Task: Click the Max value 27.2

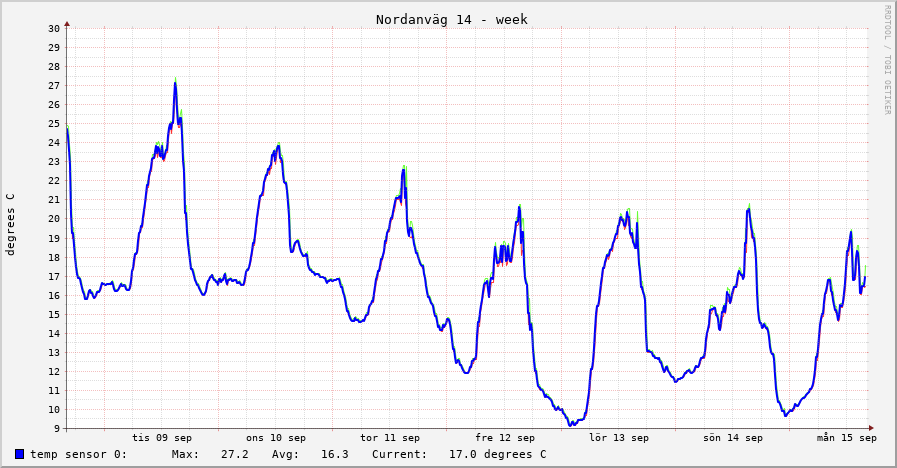Action: pyautogui.click(x=235, y=454)
